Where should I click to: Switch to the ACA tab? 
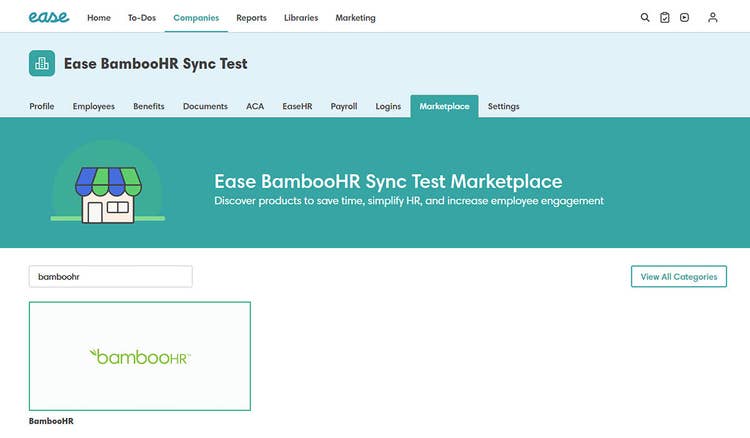[255, 106]
